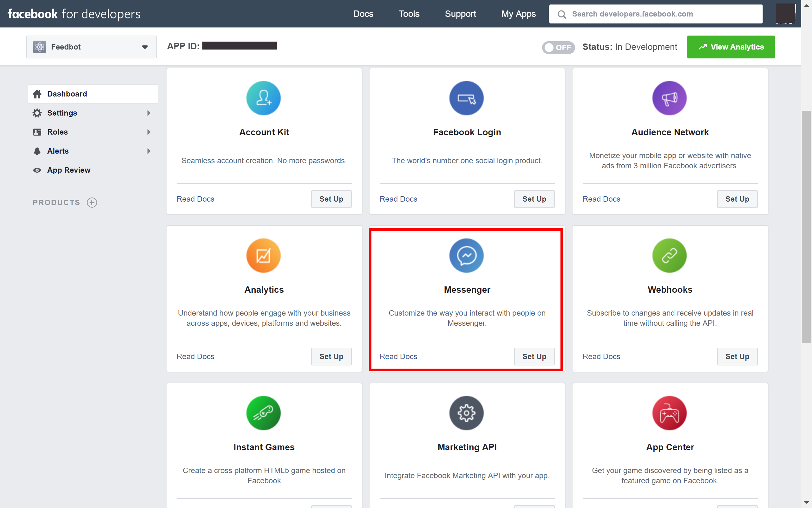Click the Account Kit product icon
Image resolution: width=812 pixels, height=508 pixels.
click(x=263, y=98)
